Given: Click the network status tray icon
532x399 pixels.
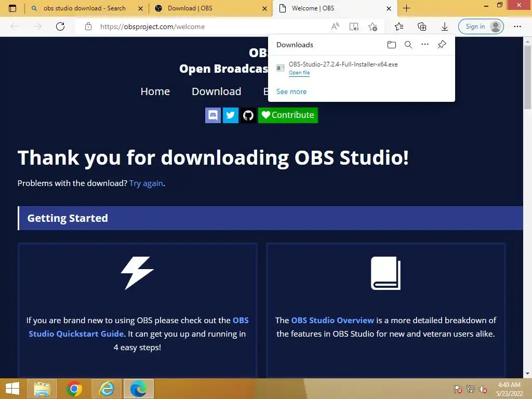Looking at the screenshot, I should (x=471, y=389).
